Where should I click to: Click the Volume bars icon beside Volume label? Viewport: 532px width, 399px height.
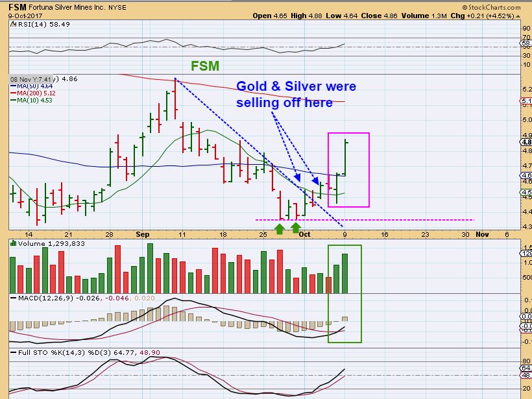(x=14, y=243)
